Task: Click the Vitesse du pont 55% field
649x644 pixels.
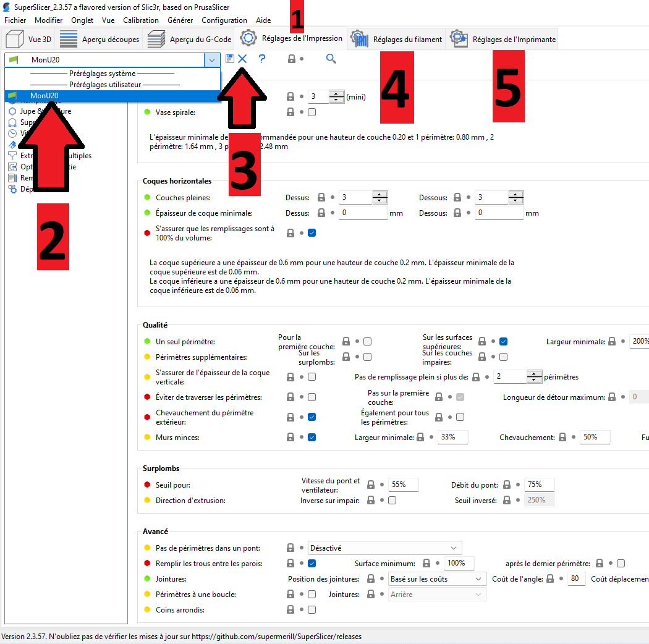Action: (x=404, y=485)
